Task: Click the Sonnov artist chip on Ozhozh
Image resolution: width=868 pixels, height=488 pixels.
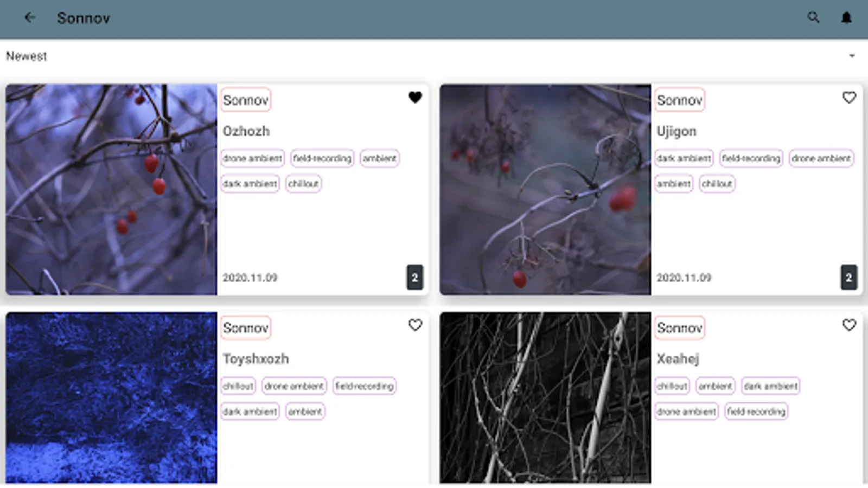Action: (246, 100)
